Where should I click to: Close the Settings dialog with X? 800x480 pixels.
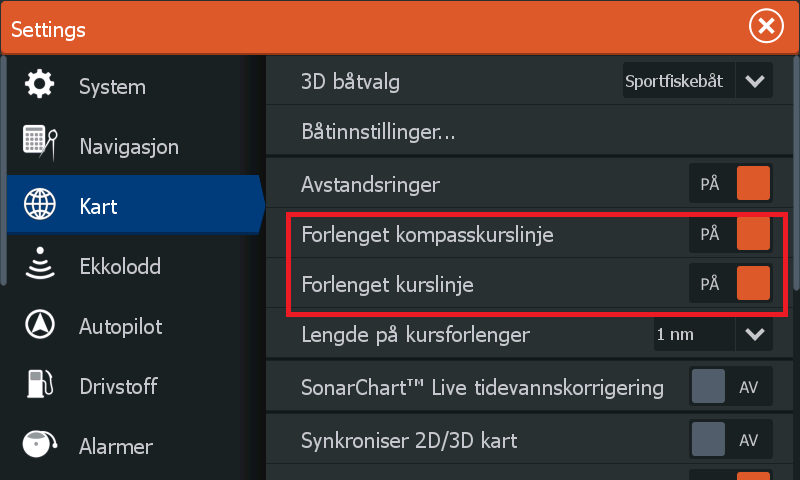[x=766, y=27]
